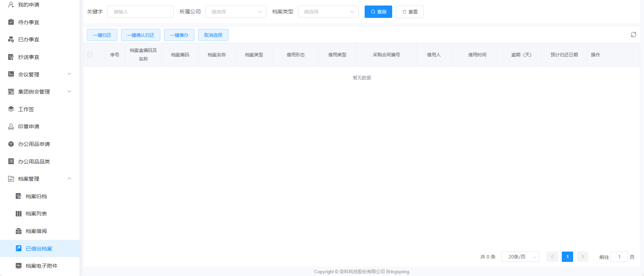
Task: Toggle the select-all checkbox in table header
Action: click(90, 55)
